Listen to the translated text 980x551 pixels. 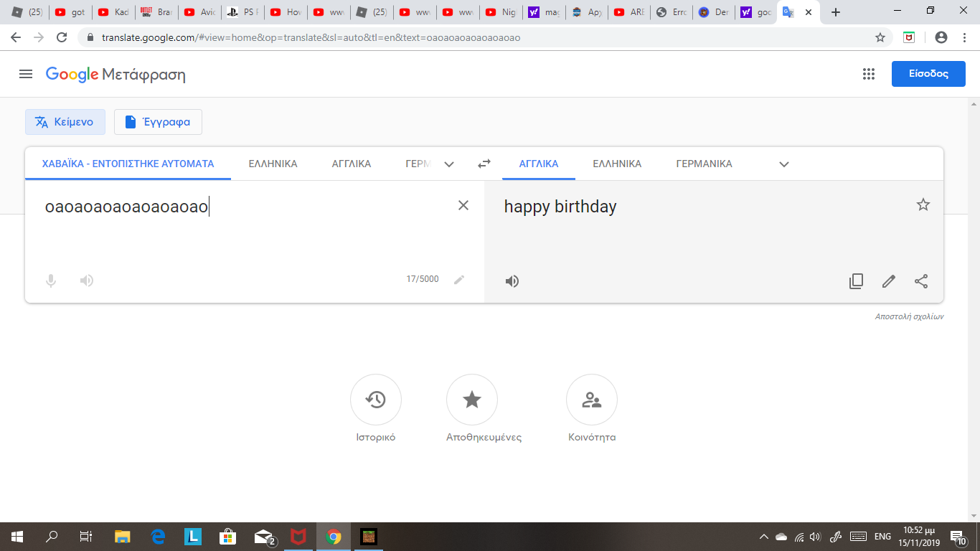(x=512, y=281)
